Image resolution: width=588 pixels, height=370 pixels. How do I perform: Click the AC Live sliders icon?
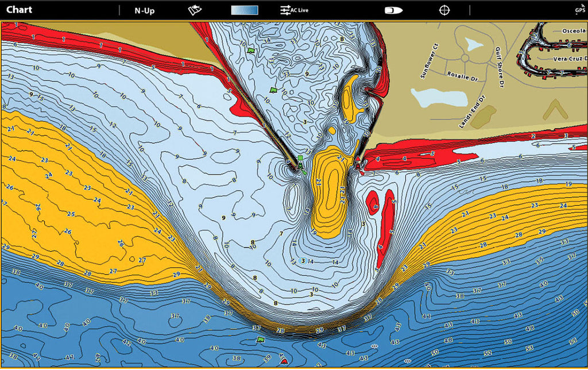[285, 10]
